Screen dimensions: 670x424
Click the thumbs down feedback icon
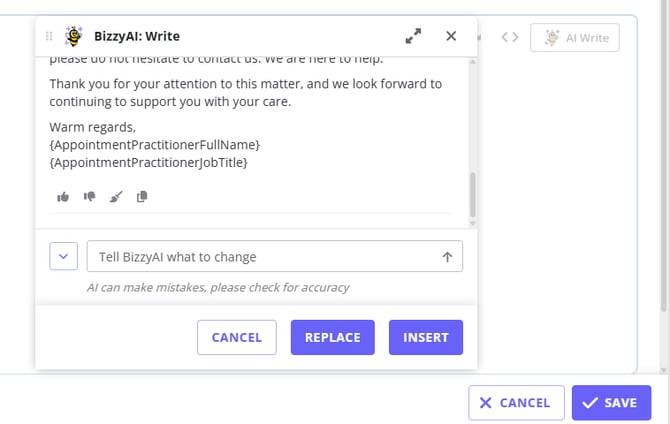[x=89, y=197]
